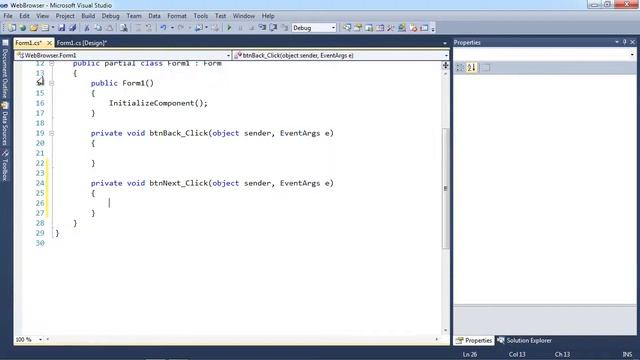Collapse the Form1 constructor outline
Image resolution: width=640 pixels, height=360 pixels.
[x=51, y=83]
